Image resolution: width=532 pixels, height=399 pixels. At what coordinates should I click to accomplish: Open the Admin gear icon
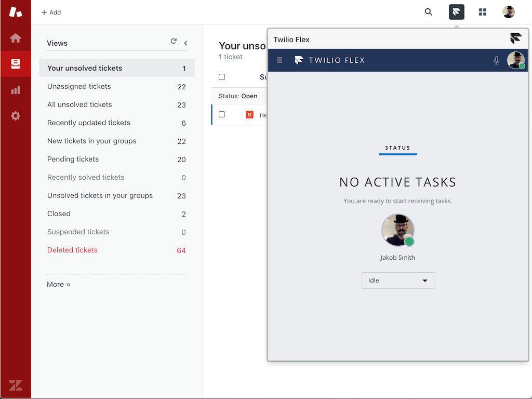16,116
